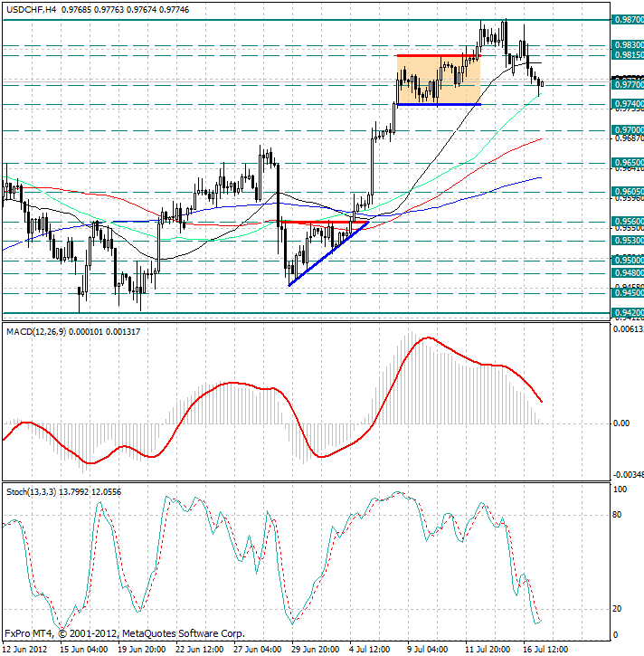
Task: Click the Stochastic 20 level label
Action: [x=617, y=609]
